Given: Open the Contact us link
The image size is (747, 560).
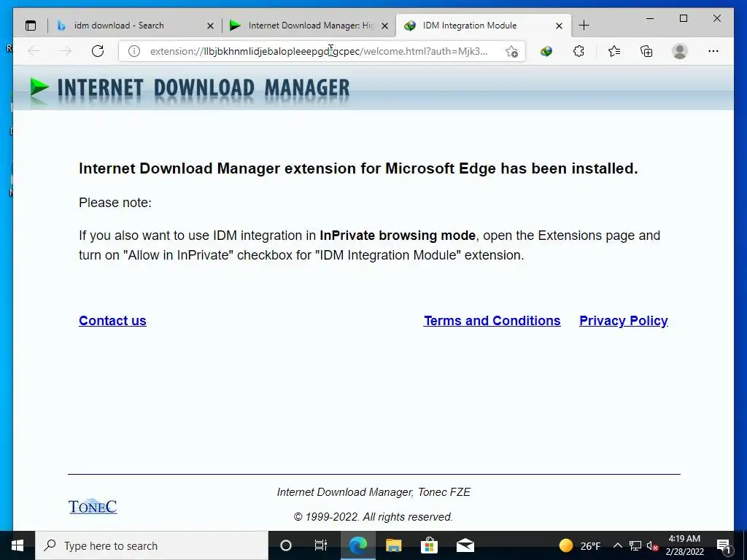Looking at the screenshot, I should [112, 321].
